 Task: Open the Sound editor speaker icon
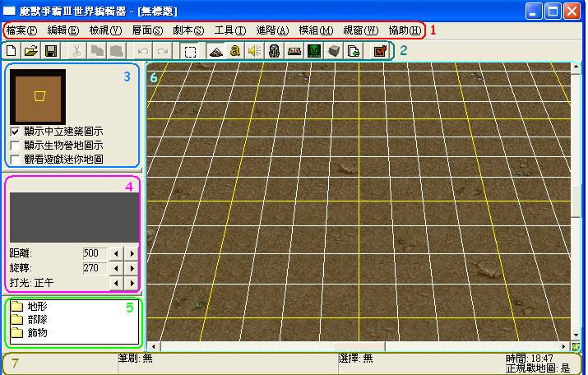point(255,51)
